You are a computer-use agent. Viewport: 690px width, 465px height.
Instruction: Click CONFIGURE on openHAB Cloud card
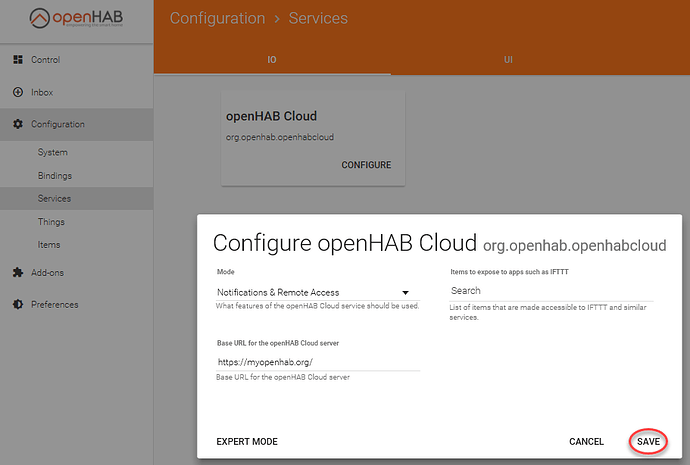pos(366,165)
